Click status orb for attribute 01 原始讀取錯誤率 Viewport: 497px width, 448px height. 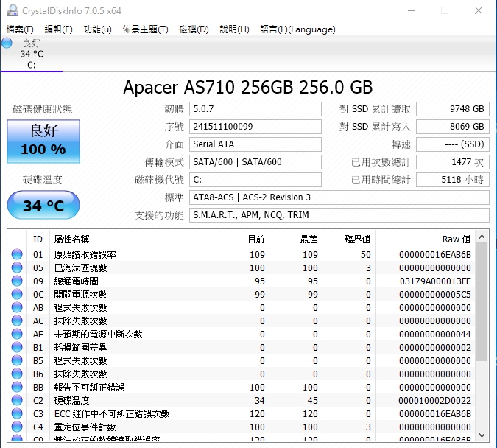click(x=17, y=255)
